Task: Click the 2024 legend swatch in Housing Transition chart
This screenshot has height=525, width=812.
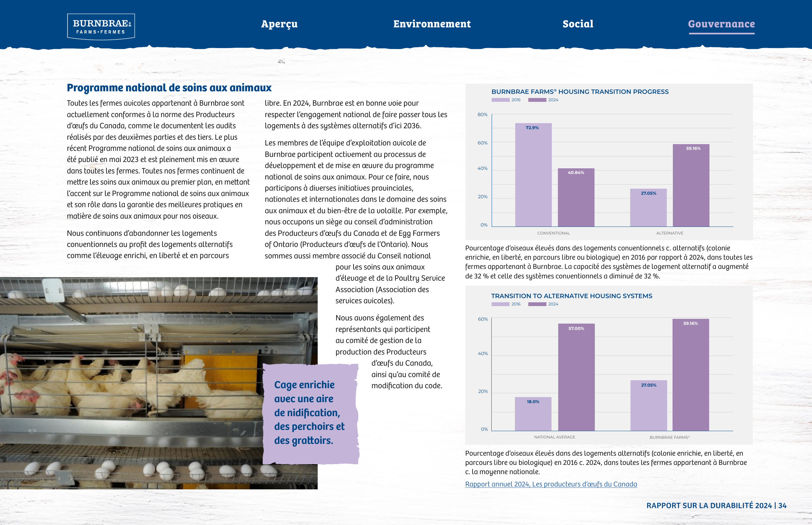Action: 538,100
